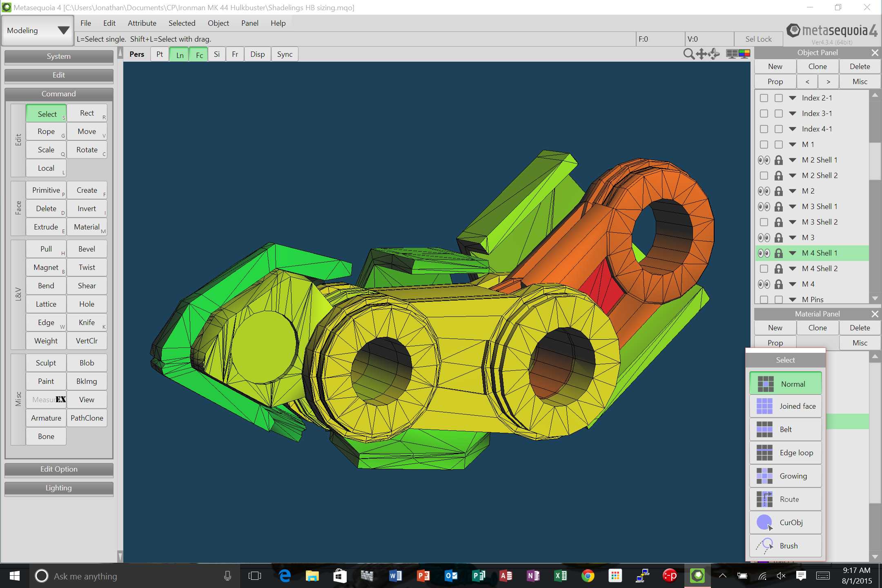Toggle lock icon on M 2 Shell 1
The height and width of the screenshot is (588, 882).
pos(779,160)
